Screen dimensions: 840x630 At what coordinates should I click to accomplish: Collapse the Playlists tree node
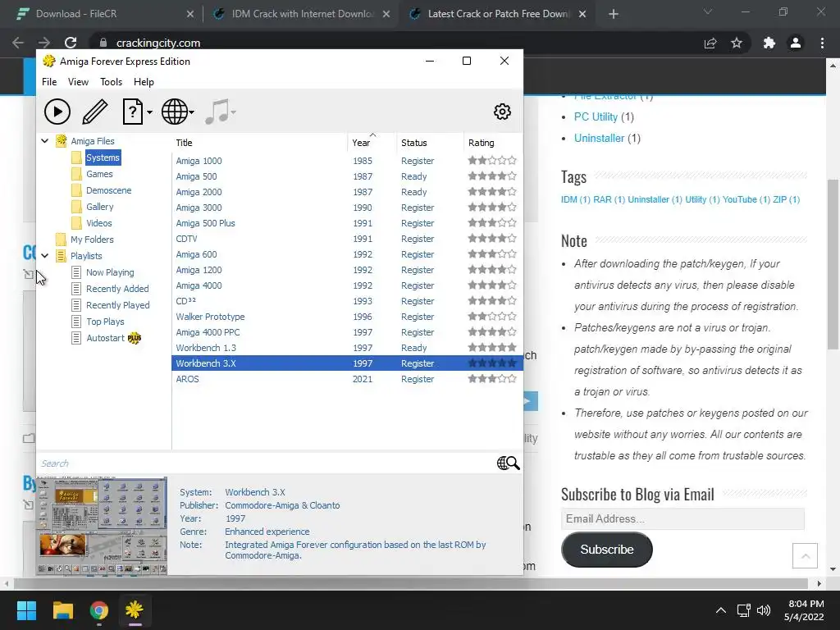[x=45, y=256]
